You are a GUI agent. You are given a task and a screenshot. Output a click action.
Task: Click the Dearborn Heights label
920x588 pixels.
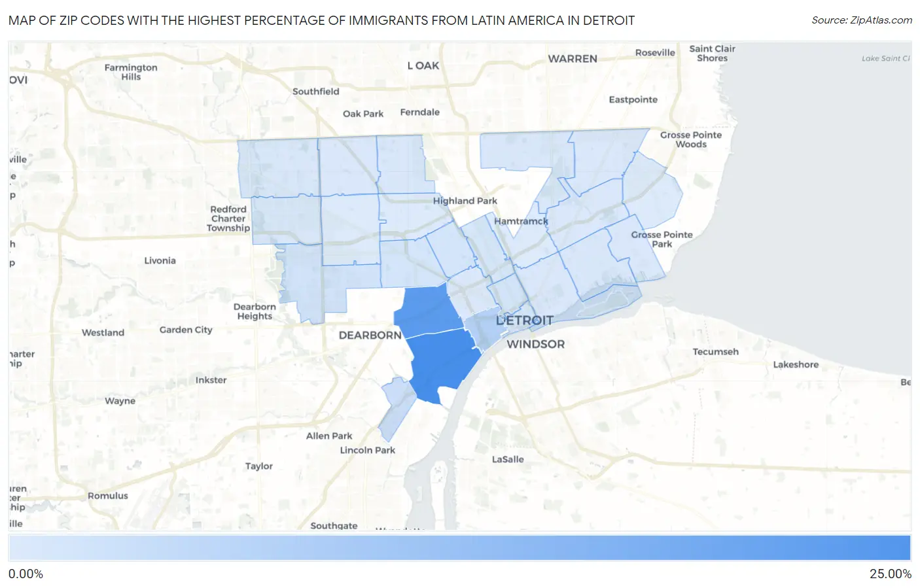(255, 311)
